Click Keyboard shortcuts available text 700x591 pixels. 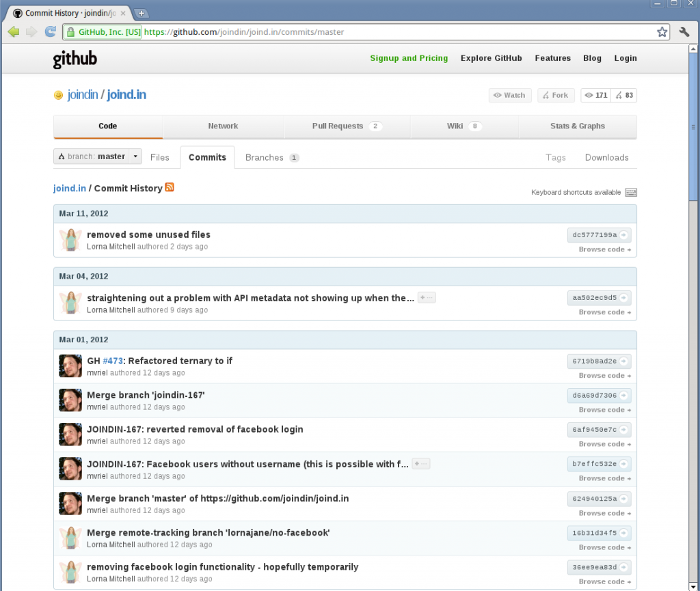[x=576, y=192]
